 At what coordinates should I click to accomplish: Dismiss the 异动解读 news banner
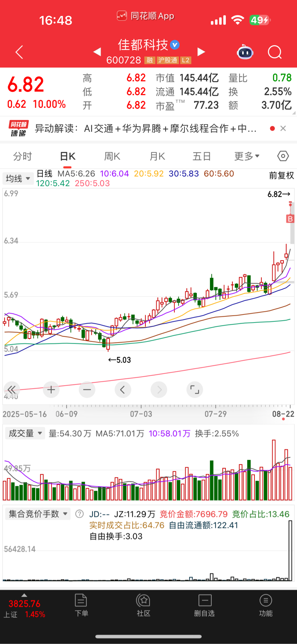(283, 128)
